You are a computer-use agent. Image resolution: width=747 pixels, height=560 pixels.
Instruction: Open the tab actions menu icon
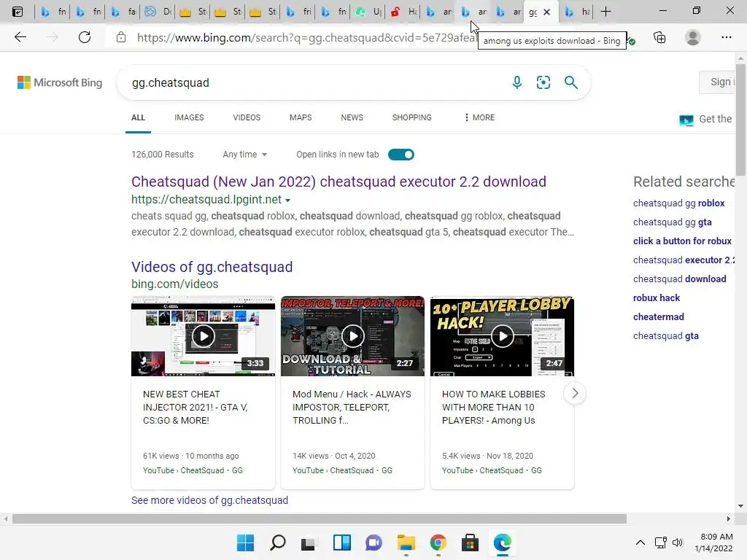point(18,12)
